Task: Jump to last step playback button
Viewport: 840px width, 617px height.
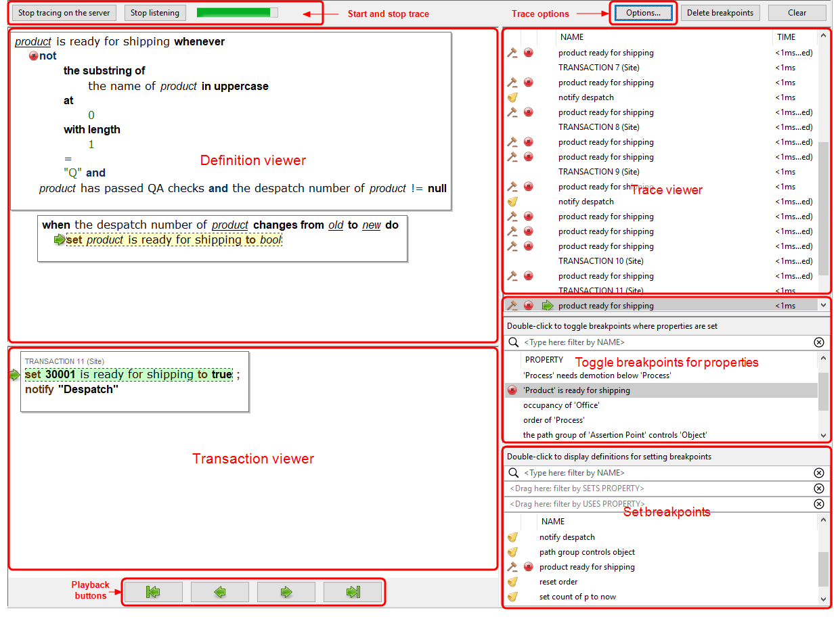Action: [352, 592]
